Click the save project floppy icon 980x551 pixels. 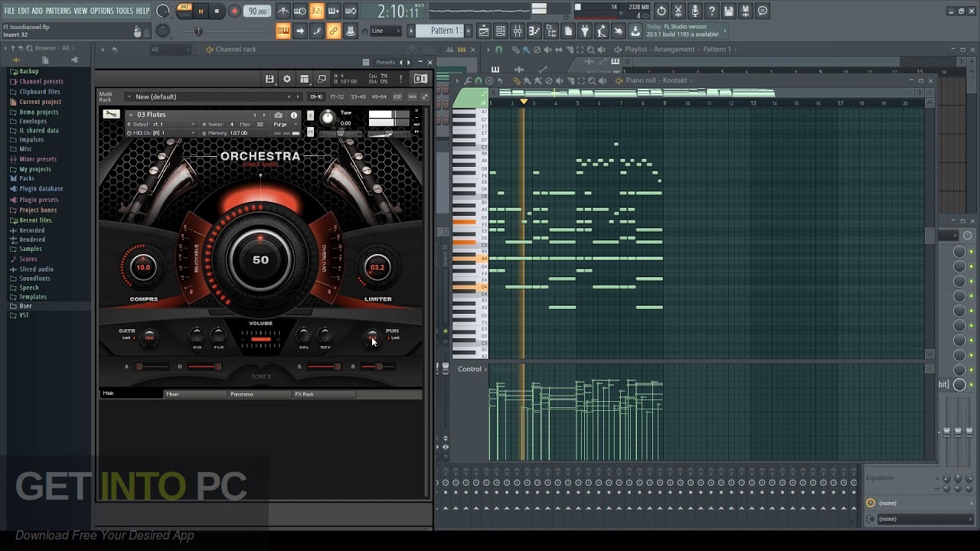(x=729, y=11)
